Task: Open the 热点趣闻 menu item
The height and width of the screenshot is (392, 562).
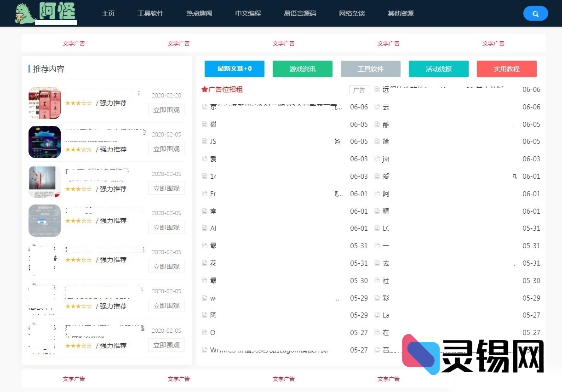Action: (x=199, y=13)
